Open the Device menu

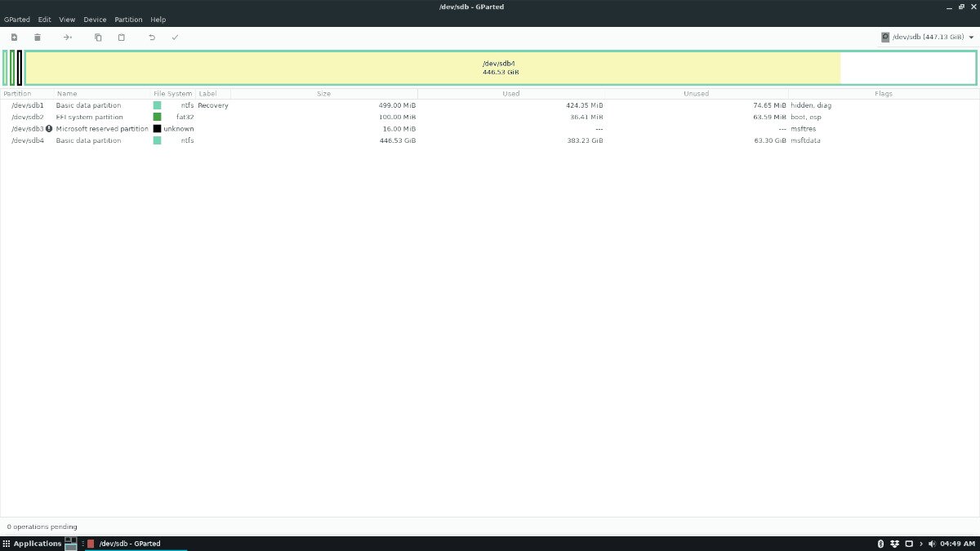tap(95, 19)
